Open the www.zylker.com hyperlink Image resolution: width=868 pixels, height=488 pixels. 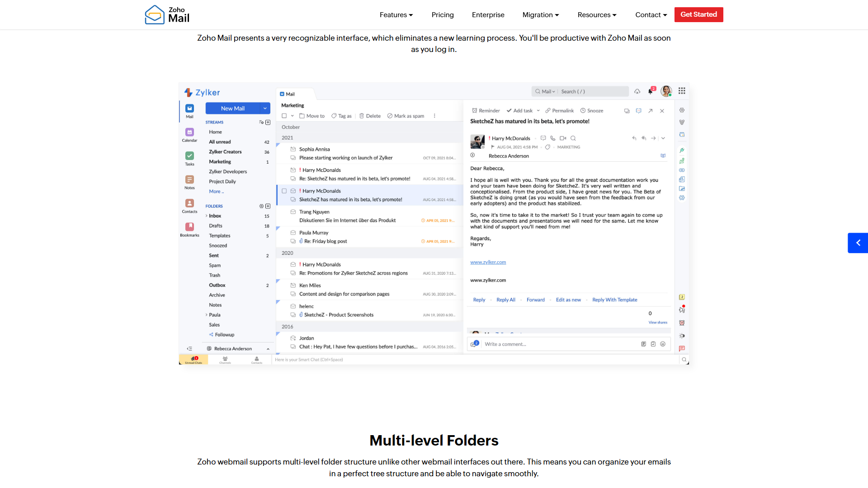(x=488, y=262)
